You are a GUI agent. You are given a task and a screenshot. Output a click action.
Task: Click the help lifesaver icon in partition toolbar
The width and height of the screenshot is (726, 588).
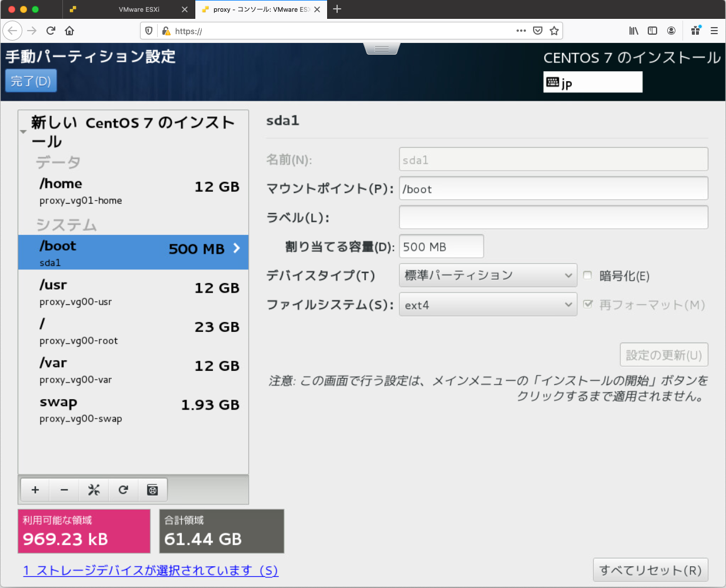click(152, 490)
